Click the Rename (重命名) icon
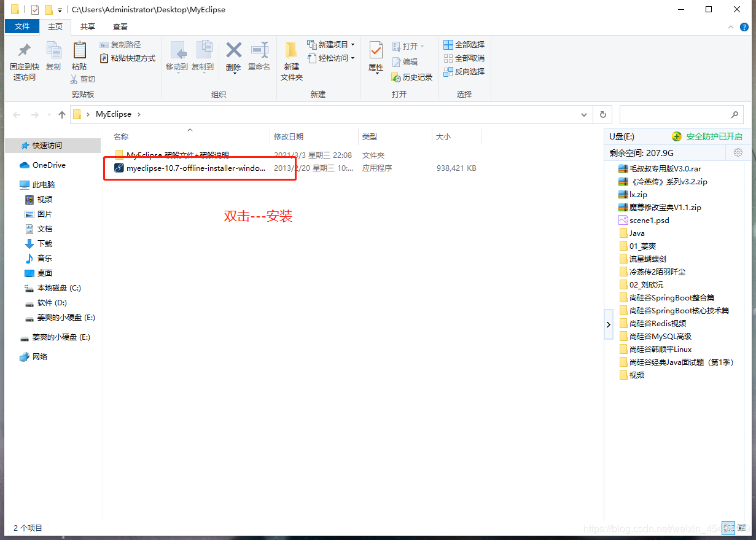This screenshot has height=540, width=756. coord(259,50)
